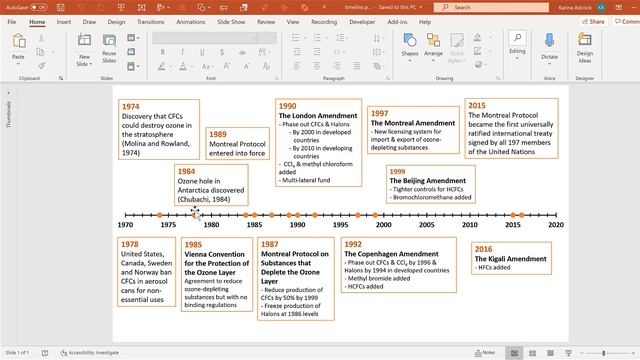The height and width of the screenshot is (360, 640).
Task: Click the Karina Adcock account name
Action: click(575, 7)
